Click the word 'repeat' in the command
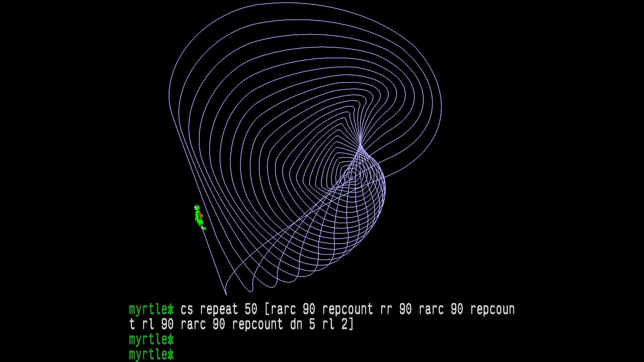644x362 pixels. [219, 309]
